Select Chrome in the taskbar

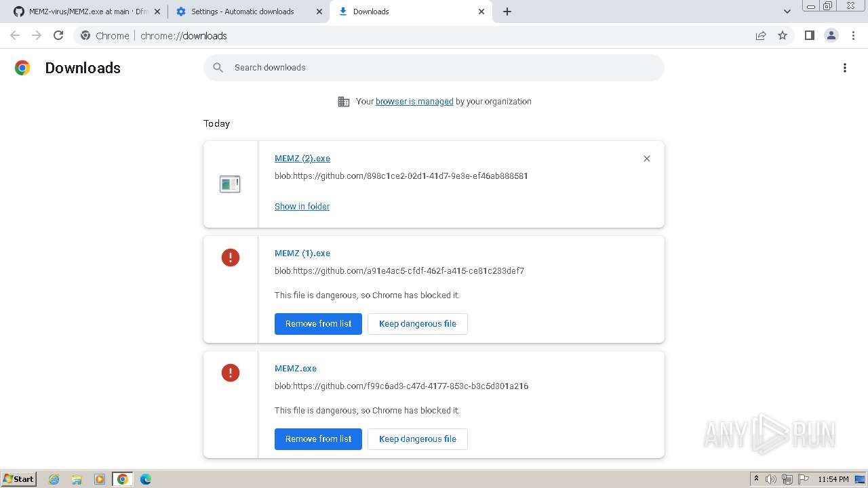pyautogui.click(x=122, y=479)
